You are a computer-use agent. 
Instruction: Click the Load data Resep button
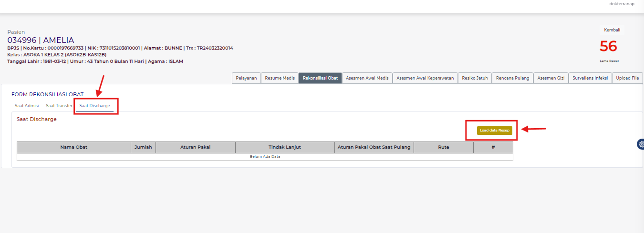point(494,131)
